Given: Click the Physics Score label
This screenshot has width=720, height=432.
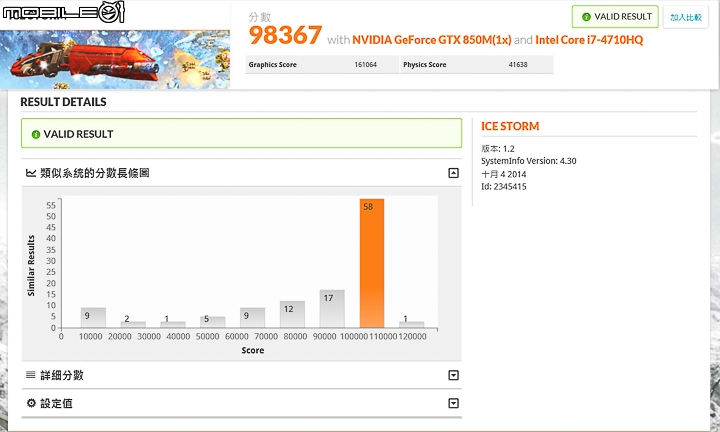Looking at the screenshot, I should pos(425,65).
